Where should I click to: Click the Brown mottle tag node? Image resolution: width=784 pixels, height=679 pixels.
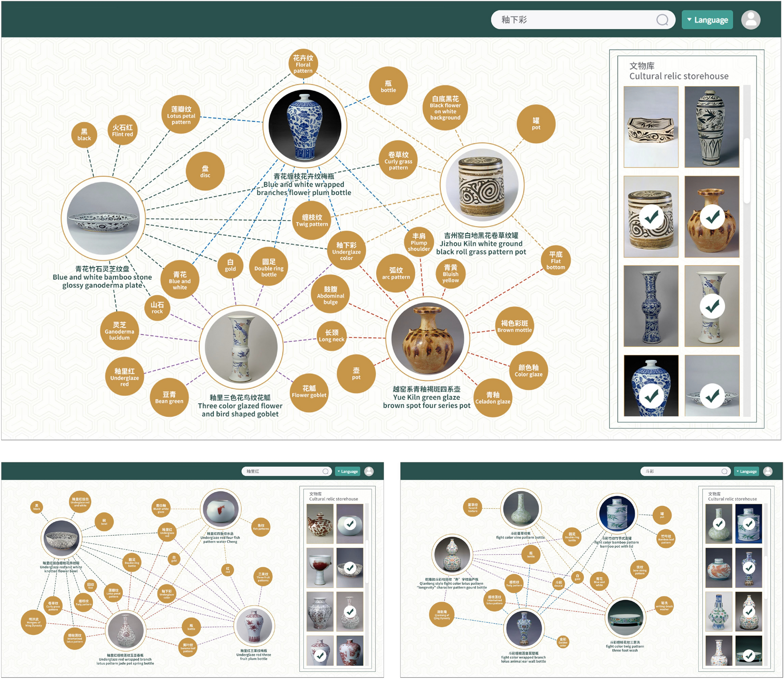pos(514,326)
